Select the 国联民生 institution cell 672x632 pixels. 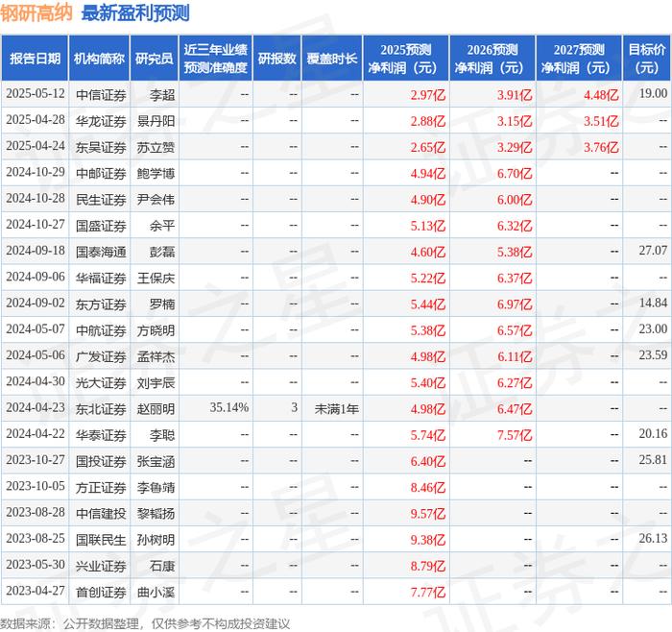pos(101,540)
